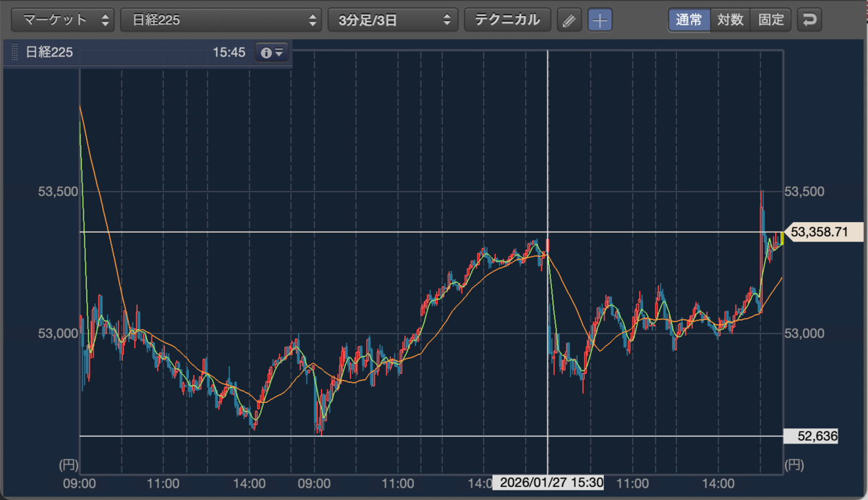868x500 pixels.
Task: Click the right axis 53,500 label
Action: pyautogui.click(x=804, y=192)
